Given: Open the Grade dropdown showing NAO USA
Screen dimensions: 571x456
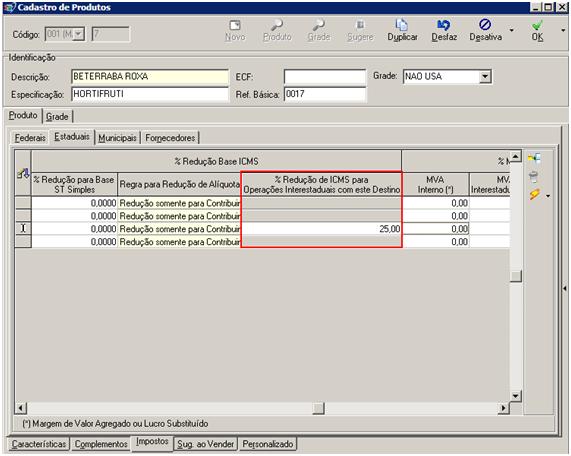Looking at the screenshot, I should click(x=485, y=76).
